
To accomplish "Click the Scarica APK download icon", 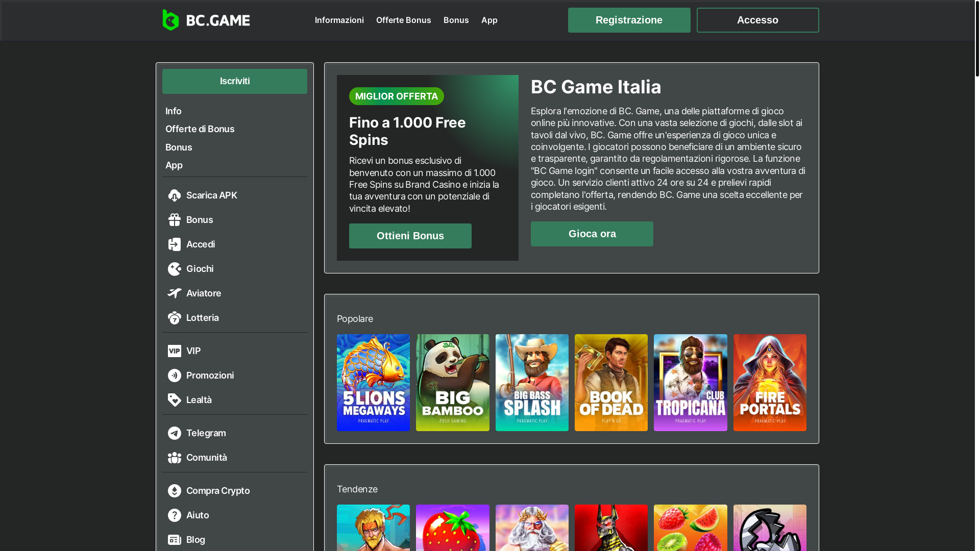I will click(x=175, y=195).
